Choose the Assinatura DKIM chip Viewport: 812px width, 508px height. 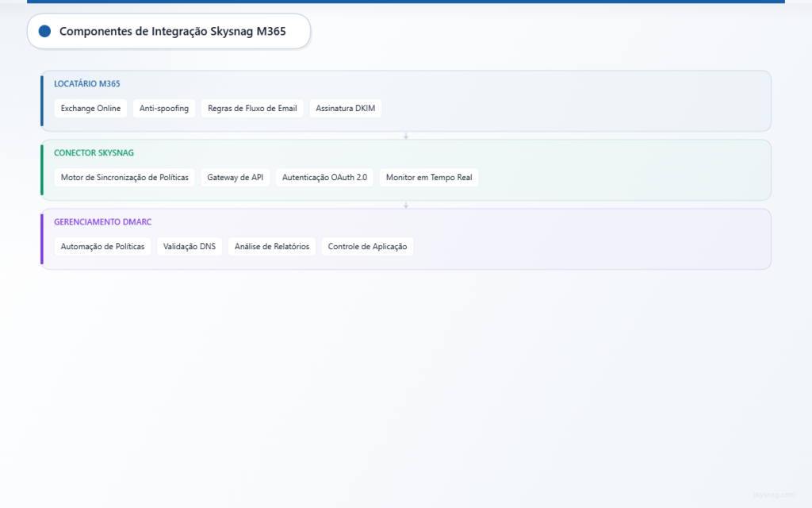click(346, 108)
